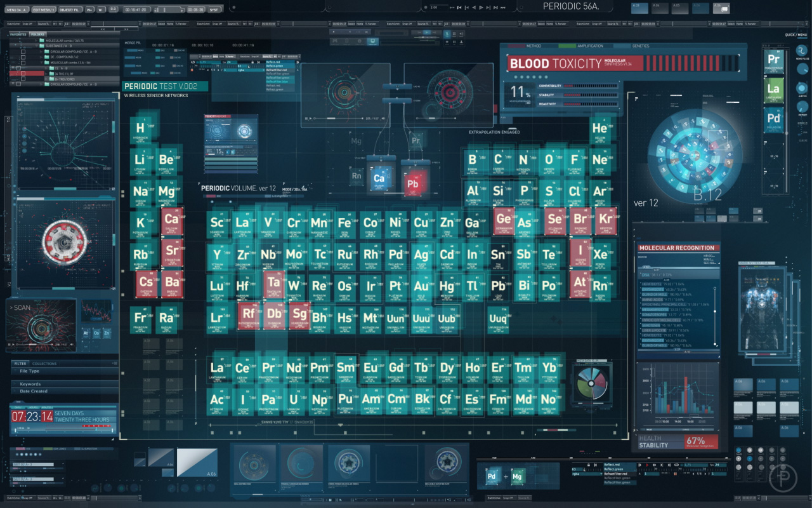This screenshot has height=508, width=812.
Task: Check the box next to Circular Compound CE folder
Action: pyautogui.click(x=23, y=52)
